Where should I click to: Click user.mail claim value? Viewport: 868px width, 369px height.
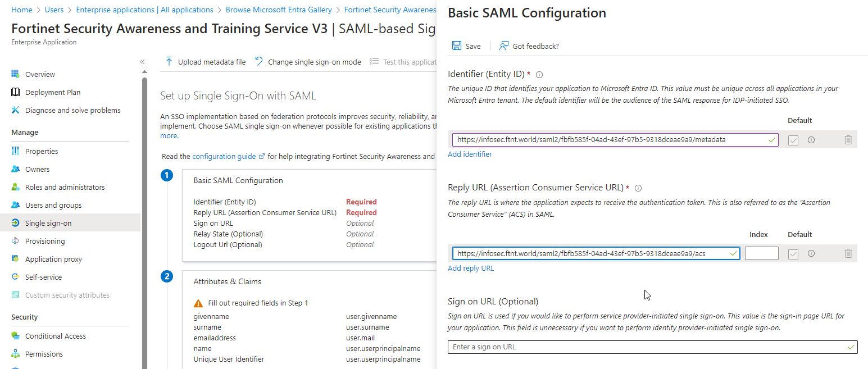pyautogui.click(x=360, y=338)
